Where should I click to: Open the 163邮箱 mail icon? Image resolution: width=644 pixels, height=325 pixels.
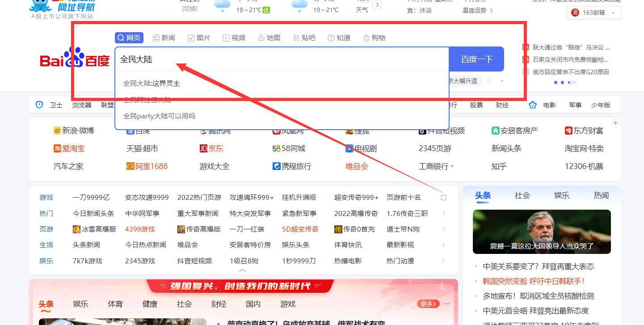(576, 13)
